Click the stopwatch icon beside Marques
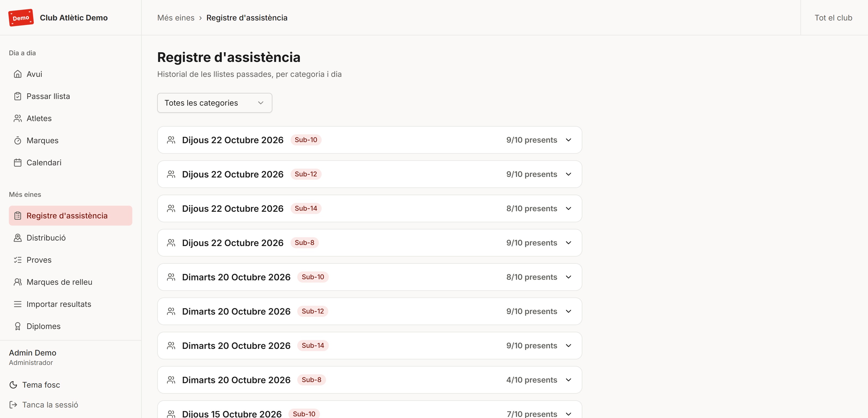 pyautogui.click(x=17, y=140)
